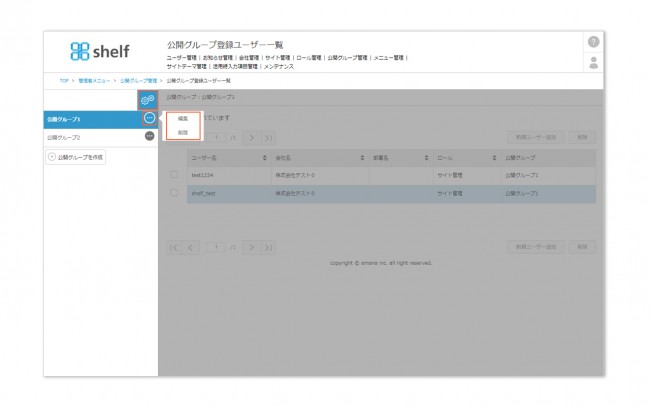Follow the 公開グループ管理 breadcrumb link

pos(138,81)
